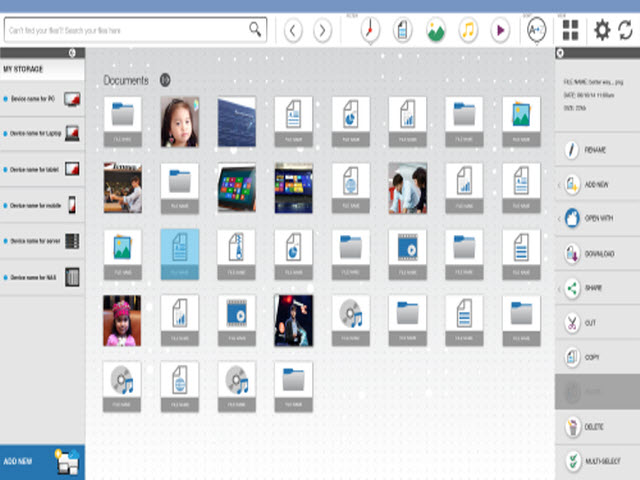Click the magnifier search icon

pyautogui.click(x=256, y=30)
